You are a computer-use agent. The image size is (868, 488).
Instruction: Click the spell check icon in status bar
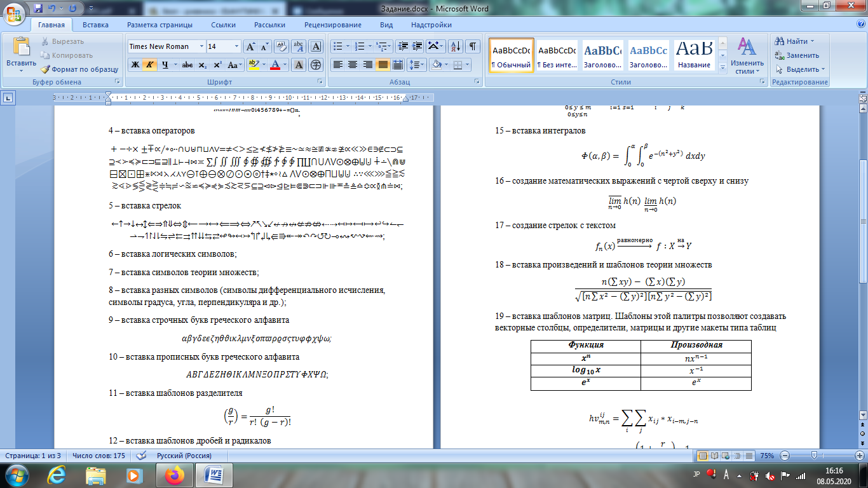141,456
